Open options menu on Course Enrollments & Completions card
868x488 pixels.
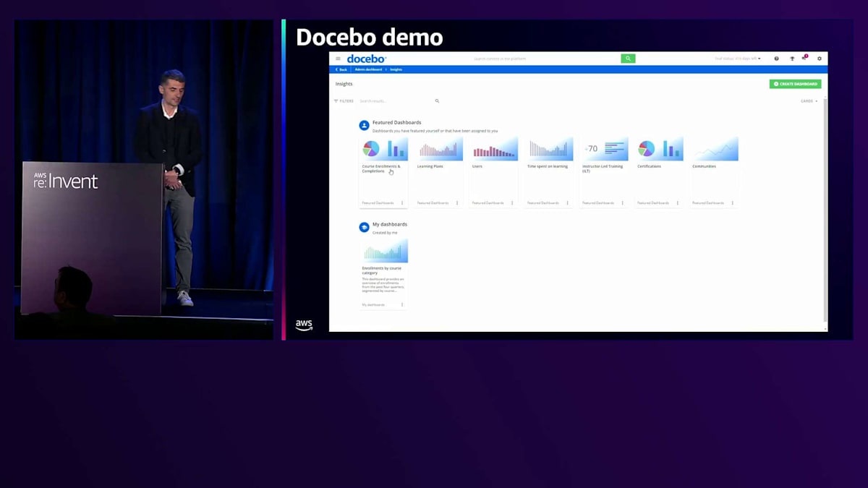pos(402,203)
